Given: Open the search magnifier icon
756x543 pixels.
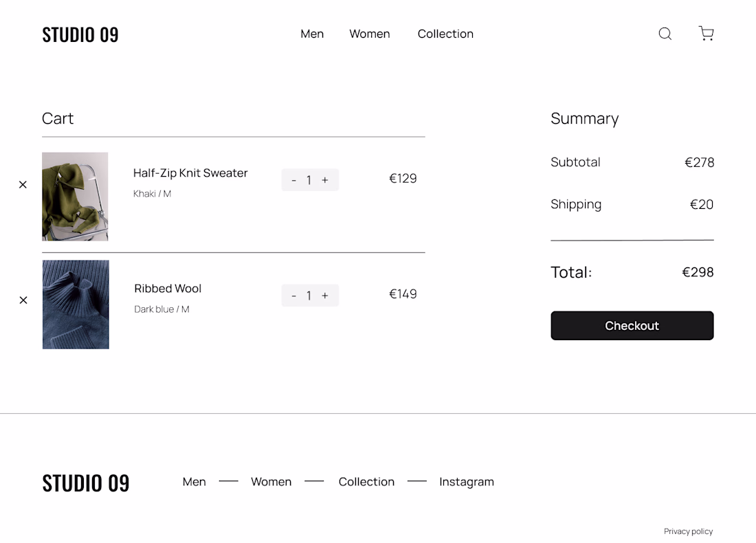Looking at the screenshot, I should [665, 34].
